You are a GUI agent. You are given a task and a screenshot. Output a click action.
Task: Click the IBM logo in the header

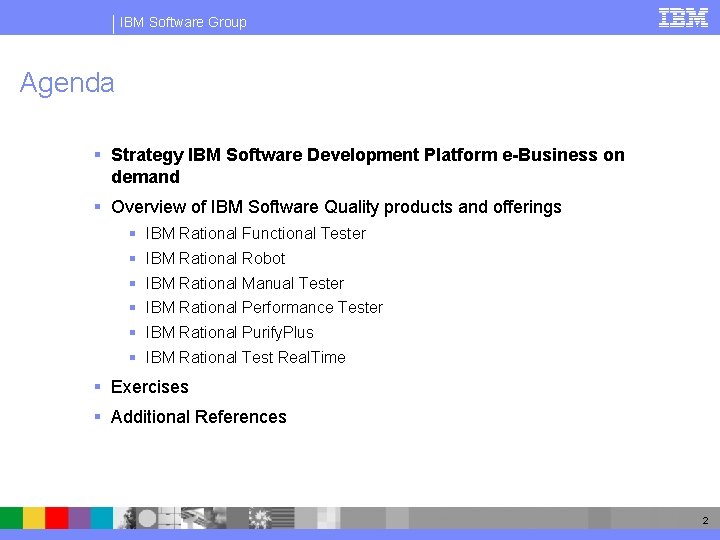(x=683, y=18)
